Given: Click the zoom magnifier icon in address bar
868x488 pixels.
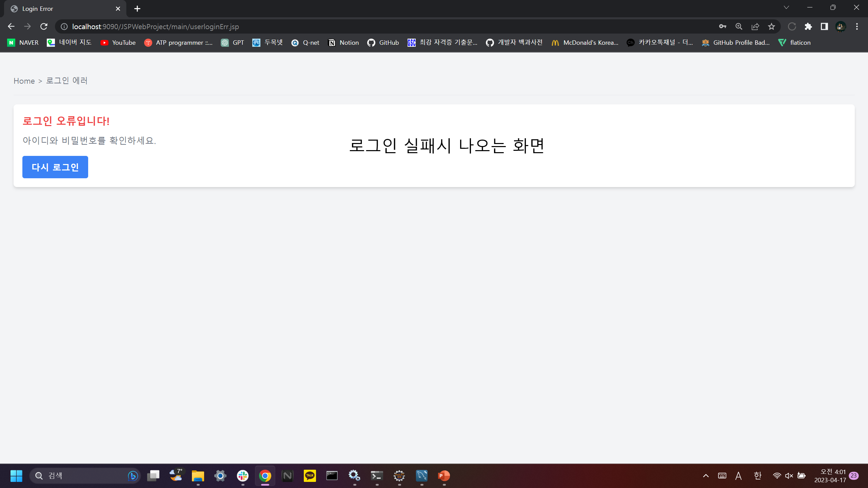Looking at the screenshot, I should (739, 26).
